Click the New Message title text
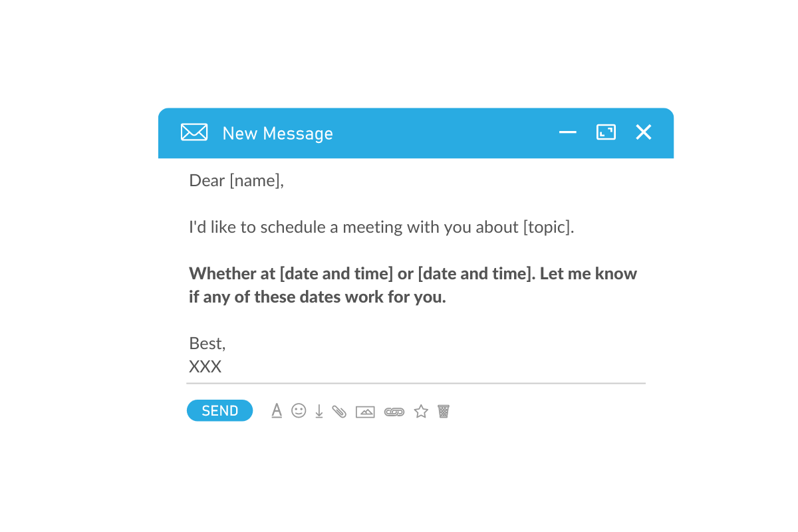Screen dimensions: 798x532 click(277, 134)
